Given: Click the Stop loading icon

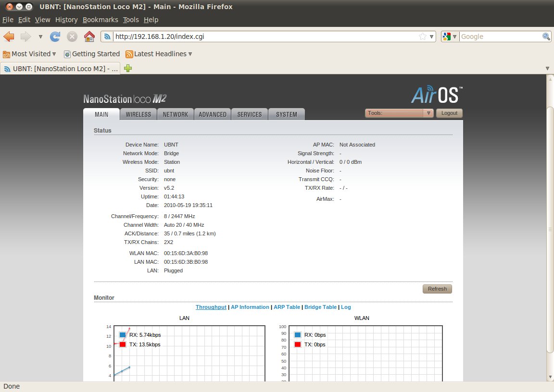Looking at the screenshot, I should [x=72, y=37].
